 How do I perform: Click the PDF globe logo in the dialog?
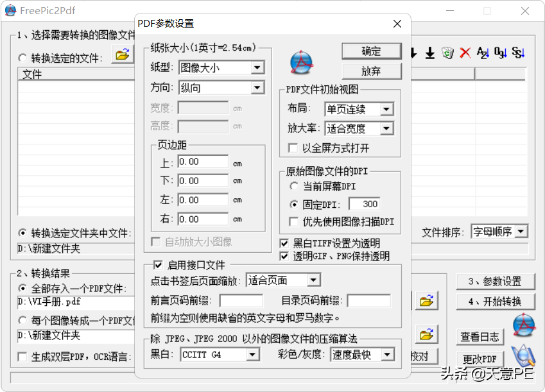(x=301, y=63)
